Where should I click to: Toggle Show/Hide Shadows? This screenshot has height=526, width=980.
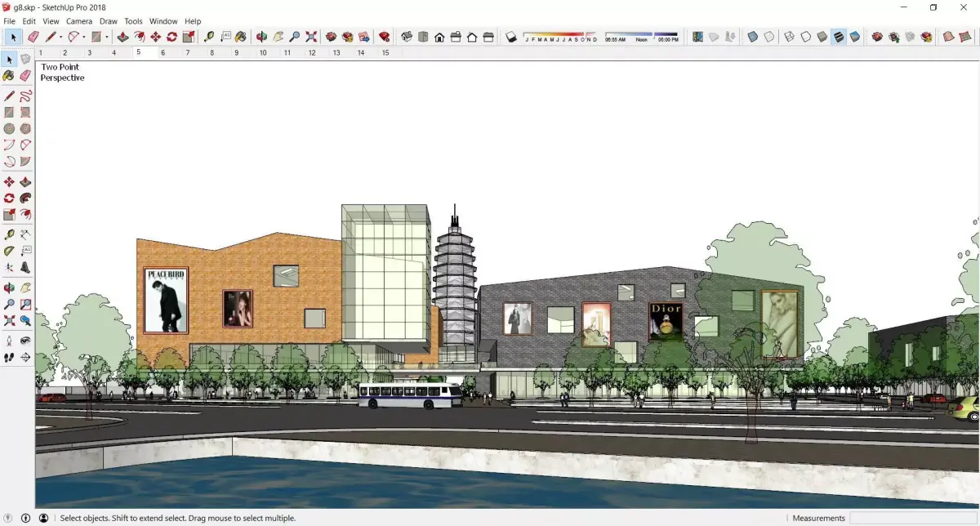[x=511, y=37]
